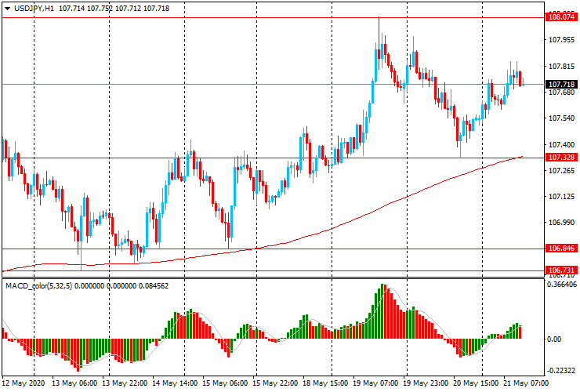
Task: Click the 107.955 price scale value
Action: coord(561,40)
